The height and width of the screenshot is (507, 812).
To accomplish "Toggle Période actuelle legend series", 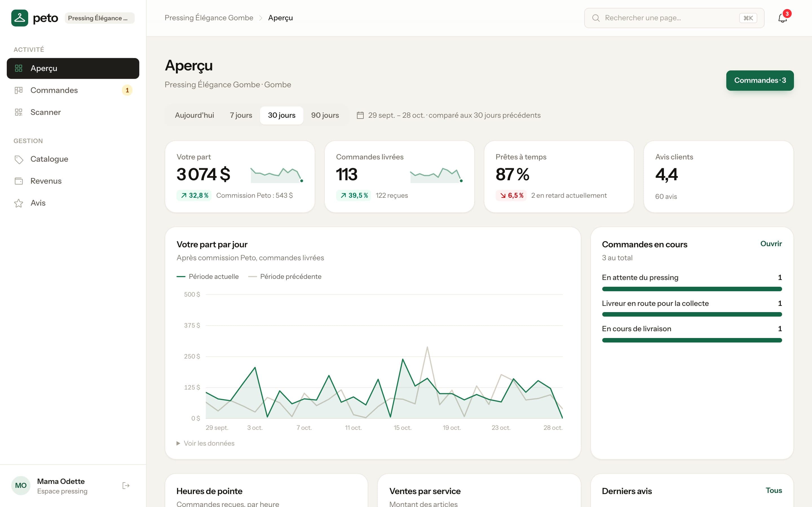I will [x=207, y=277].
